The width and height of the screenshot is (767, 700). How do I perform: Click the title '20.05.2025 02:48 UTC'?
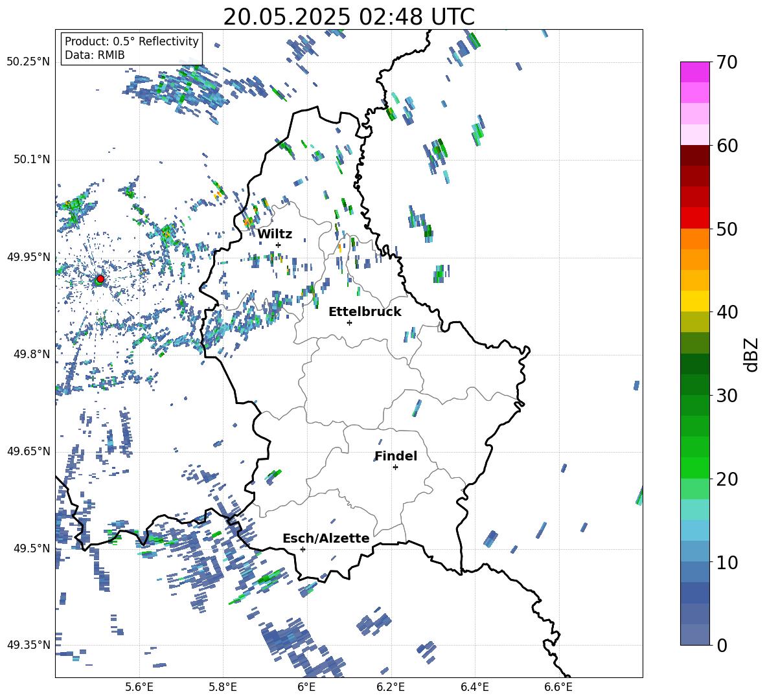pyautogui.click(x=349, y=17)
